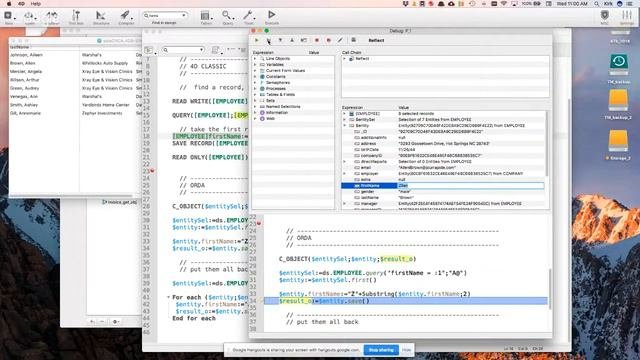Collapse the $entity expression row

[345, 126]
